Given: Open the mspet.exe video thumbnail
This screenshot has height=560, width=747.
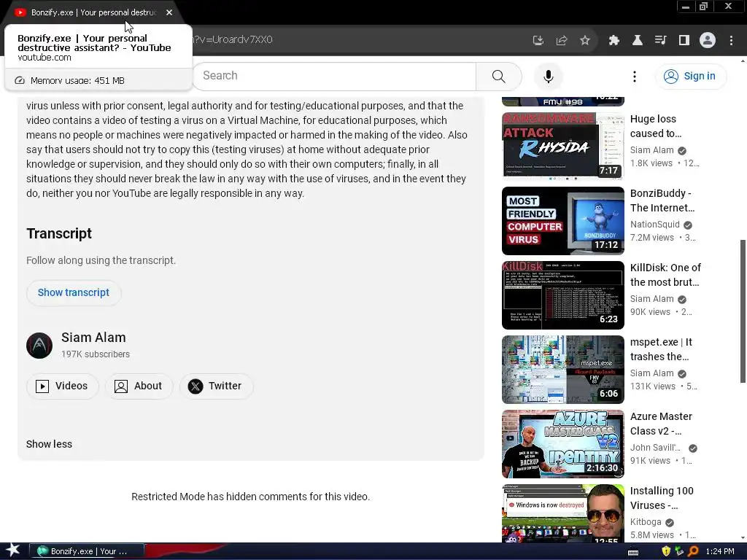Looking at the screenshot, I should click(562, 370).
